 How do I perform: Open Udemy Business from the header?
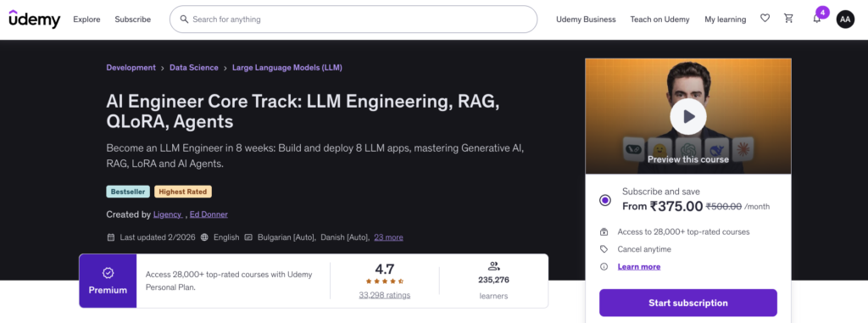586,19
